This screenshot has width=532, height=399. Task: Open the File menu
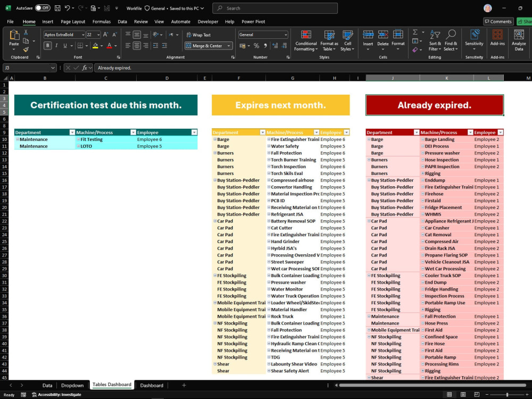pyautogui.click(x=10, y=21)
